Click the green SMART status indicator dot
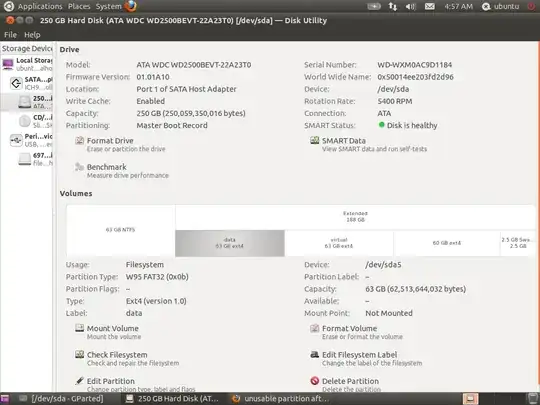This screenshot has height=405, width=540. pos(381,125)
